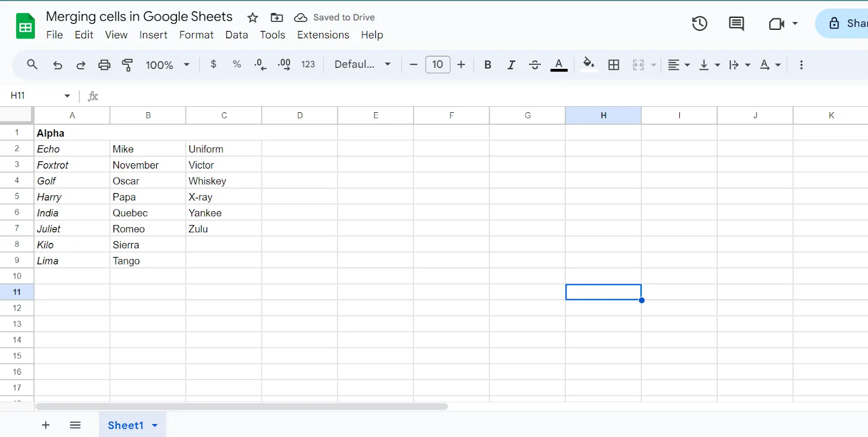Click the horizontal align icon
The height and width of the screenshot is (437, 868).
pyautogui.click(x=673, y=65)
